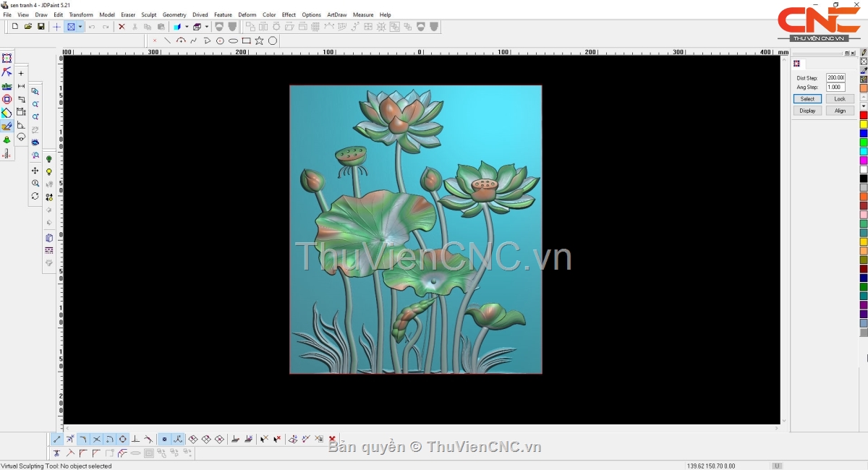868x470 pixels.
Task: Toggle intersection snap mode
Action: (x=96, y=440)
